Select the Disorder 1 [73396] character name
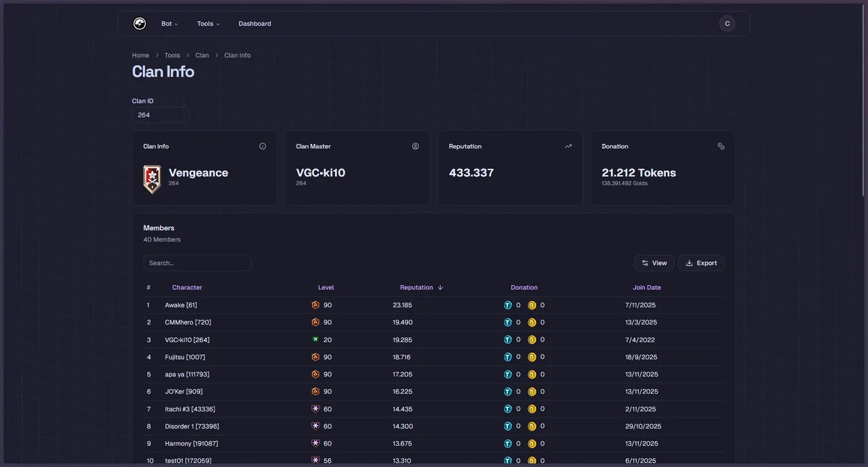Image resolution: width=868 pixels, height=467 pixels. pos(192,426)
